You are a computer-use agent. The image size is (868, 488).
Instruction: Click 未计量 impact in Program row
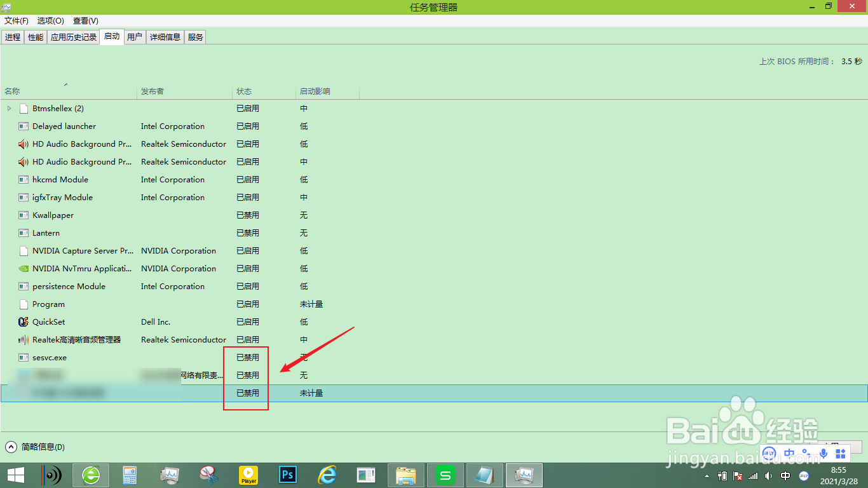point(311,304)
